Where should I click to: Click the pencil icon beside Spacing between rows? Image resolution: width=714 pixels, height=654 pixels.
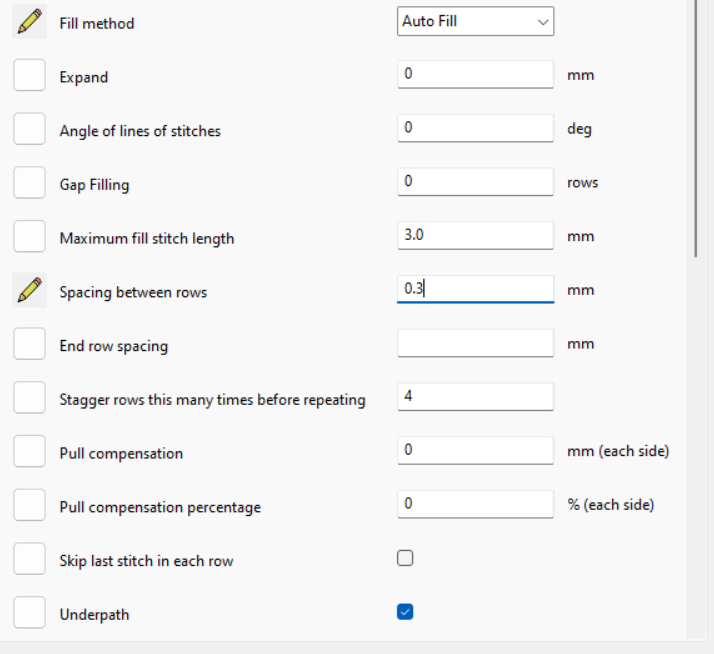coord(29,290)
